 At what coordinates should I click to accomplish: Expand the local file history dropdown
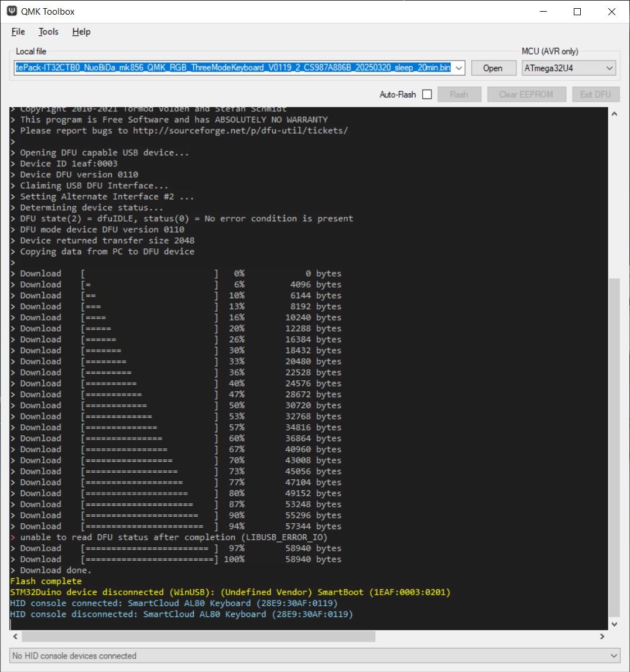tap(458, 68)
